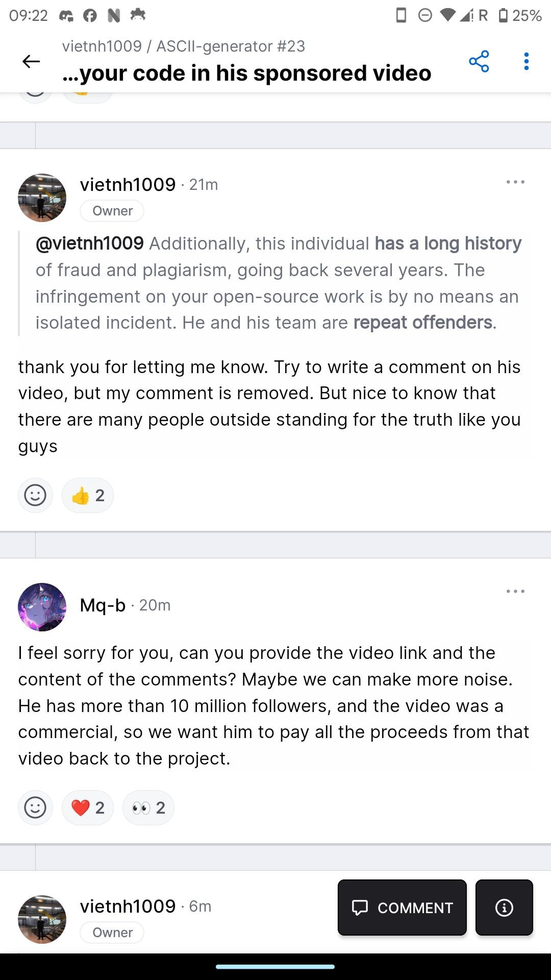The image size is (551, 980).
Task: Tap the back arrow in header
Action: [x=31, y=62]
